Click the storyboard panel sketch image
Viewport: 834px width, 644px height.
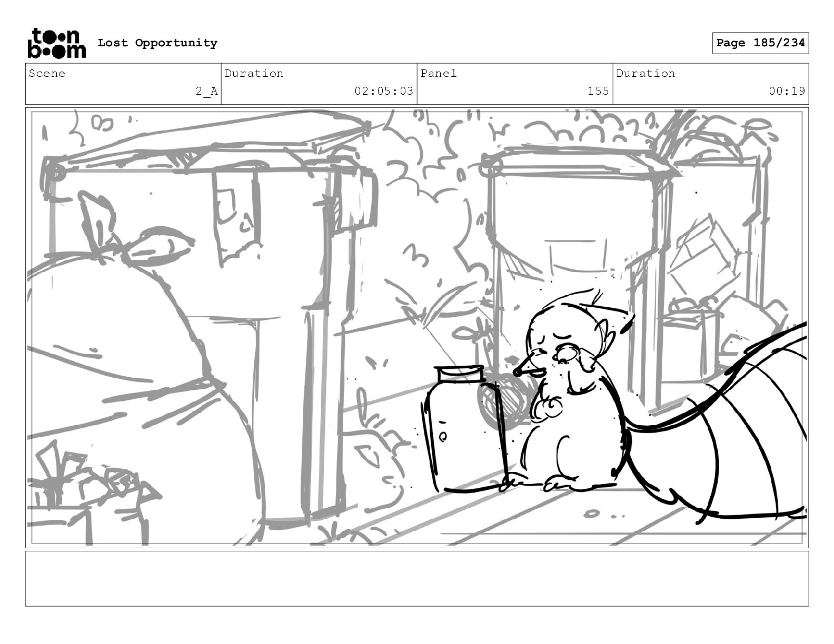click(417, 328)
